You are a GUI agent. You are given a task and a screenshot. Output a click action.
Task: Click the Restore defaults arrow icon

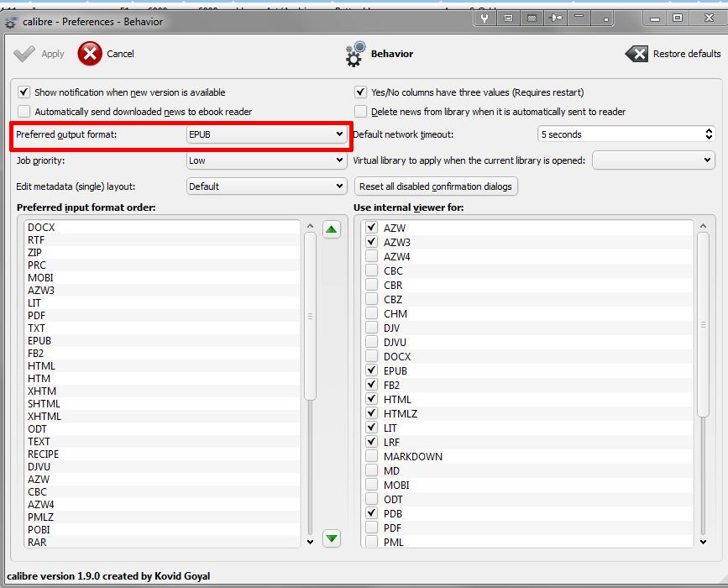tap(636, 54)
